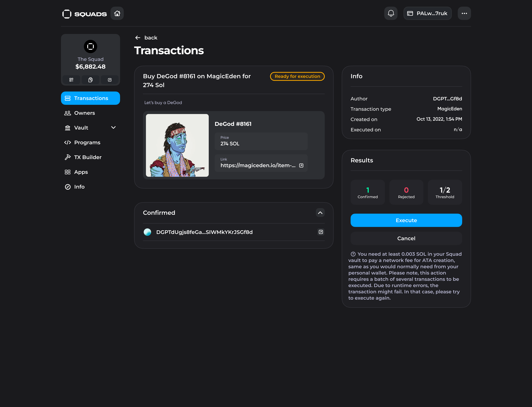Screen dimensions: 532x407
Task: Open the PALw...7ruk wallet button
Action: pyautogui.click(x=427, y=13)
